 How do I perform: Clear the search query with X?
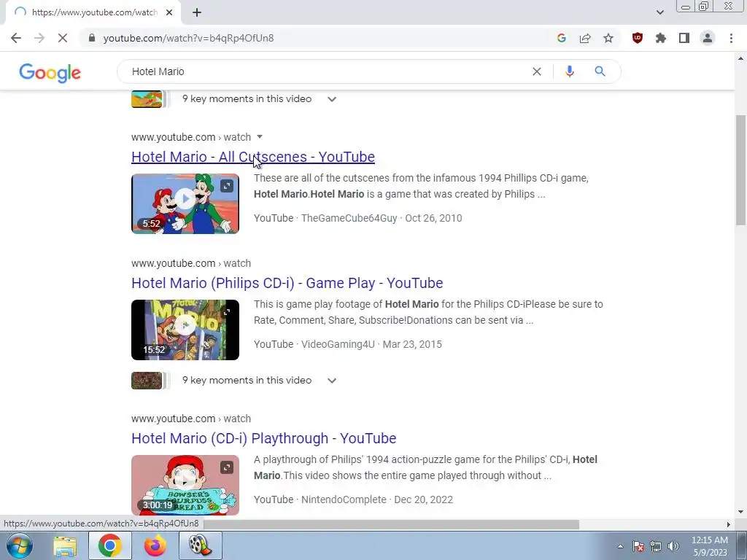pyautogui.click(x=537, y=71)
